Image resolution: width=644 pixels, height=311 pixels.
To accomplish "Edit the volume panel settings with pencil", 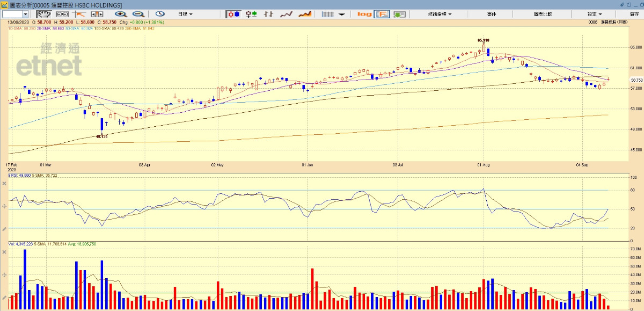I will pyautogui.click(x=4, y=297).
